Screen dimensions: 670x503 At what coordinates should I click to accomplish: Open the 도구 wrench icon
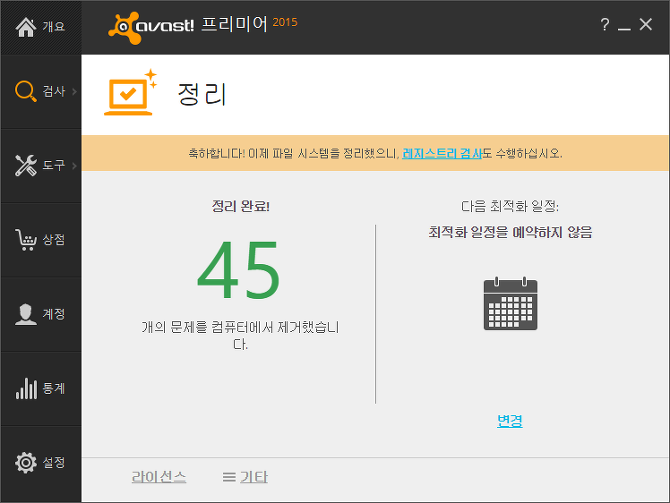point(26,165)
